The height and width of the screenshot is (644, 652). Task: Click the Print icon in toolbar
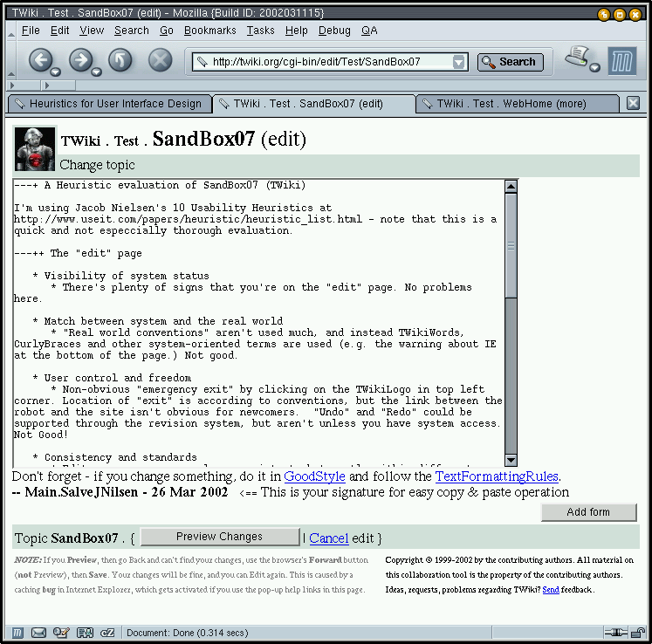(x=577, y=56)
